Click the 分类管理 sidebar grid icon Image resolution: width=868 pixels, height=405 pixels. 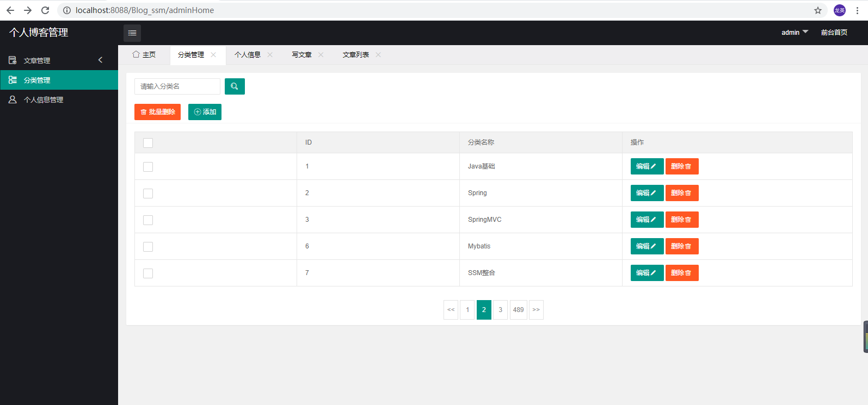(13, 80)
